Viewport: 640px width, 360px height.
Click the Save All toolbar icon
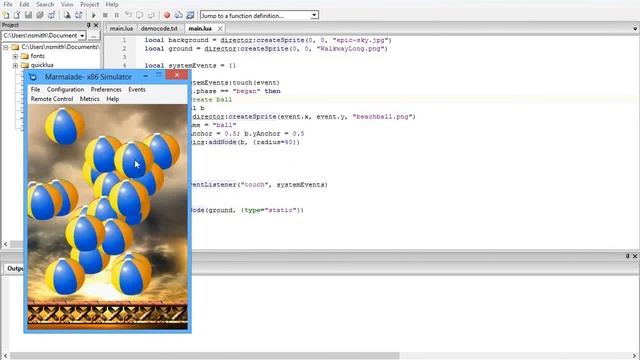(40, 16)
